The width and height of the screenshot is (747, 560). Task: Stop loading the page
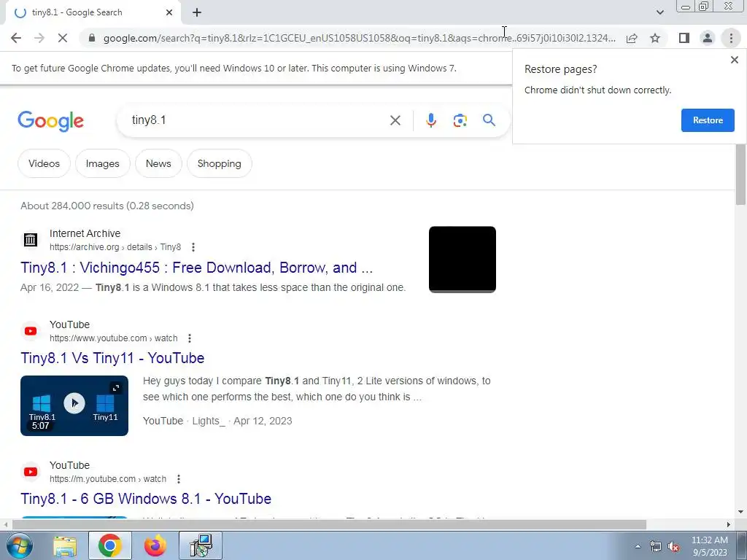pyautogui.click(x=63, y=38)
